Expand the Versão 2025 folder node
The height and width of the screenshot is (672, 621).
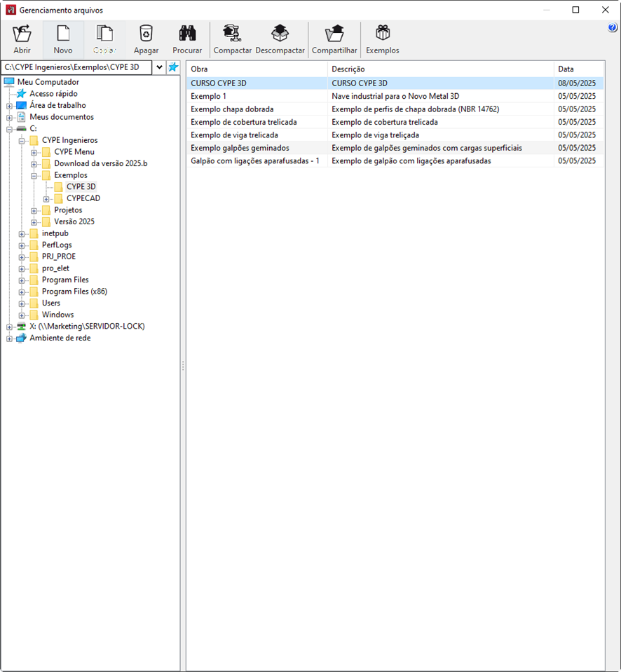pyautogui.click(x=34, y=222)
